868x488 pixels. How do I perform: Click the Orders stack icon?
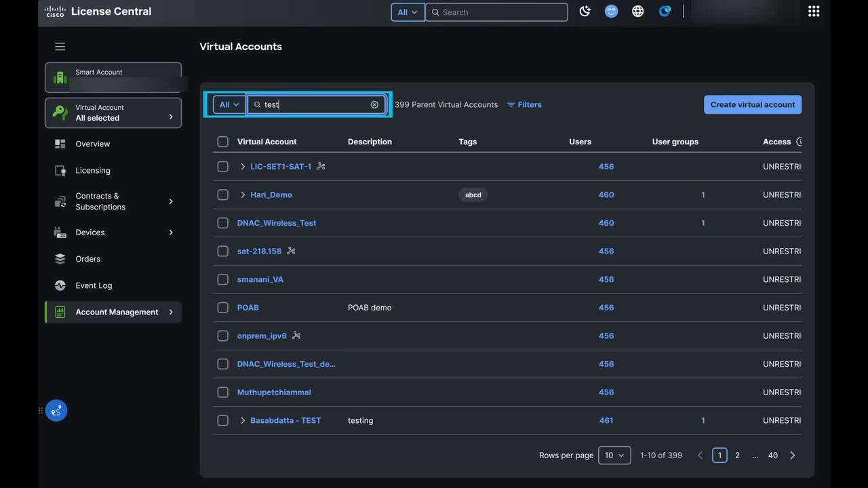[60, 259]
